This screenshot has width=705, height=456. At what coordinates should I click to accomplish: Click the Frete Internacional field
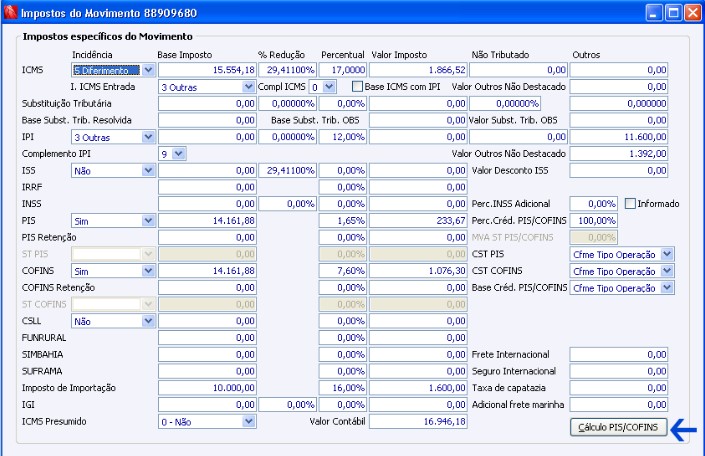pyautogui.click(x=619, y=354)
